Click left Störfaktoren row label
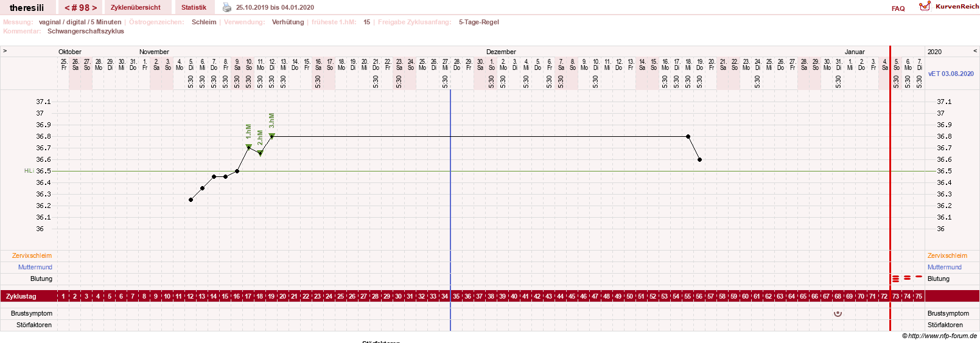The height and width of the screenshot is (343, 980). click(34, 325)
